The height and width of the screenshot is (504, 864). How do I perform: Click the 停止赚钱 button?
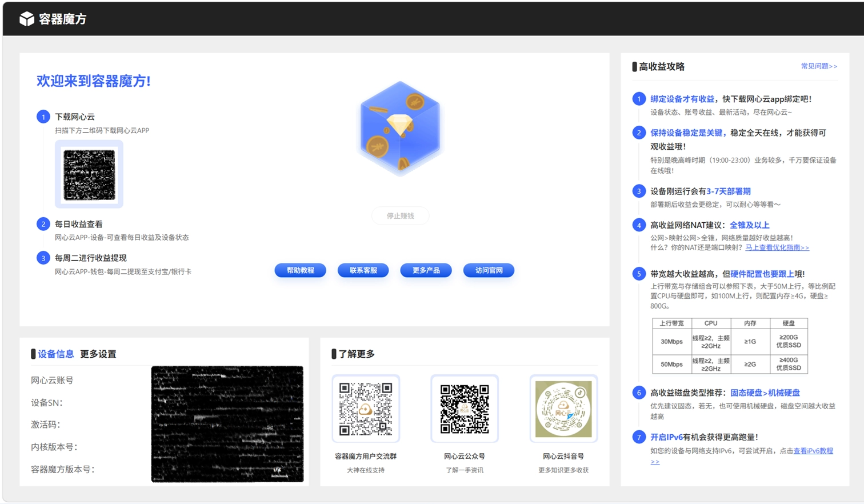pos(400,215)
